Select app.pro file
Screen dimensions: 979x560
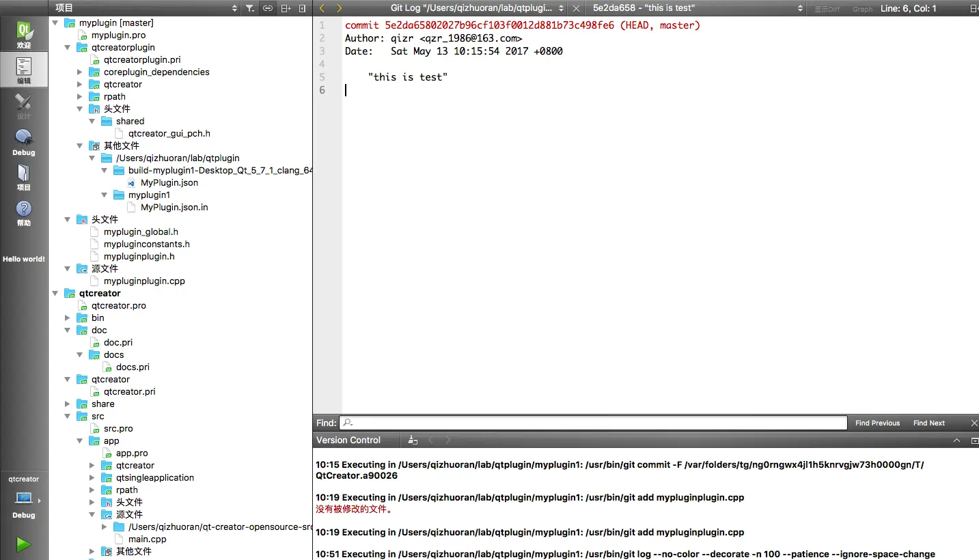point(132,453)
